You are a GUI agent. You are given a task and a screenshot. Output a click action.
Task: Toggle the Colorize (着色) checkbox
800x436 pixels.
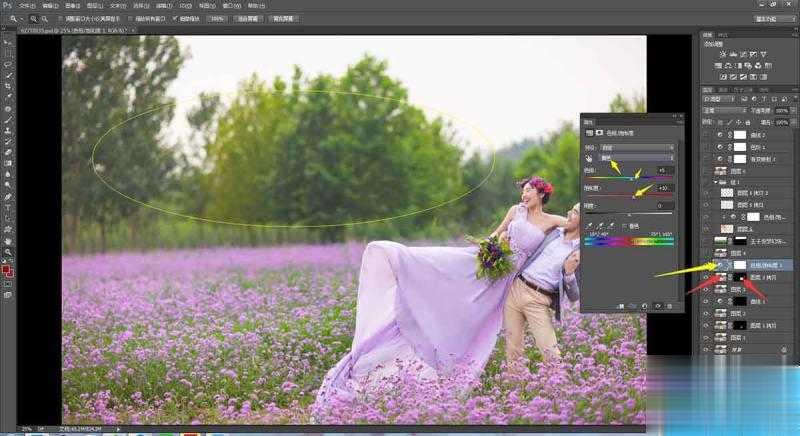[x=624, y=226]
